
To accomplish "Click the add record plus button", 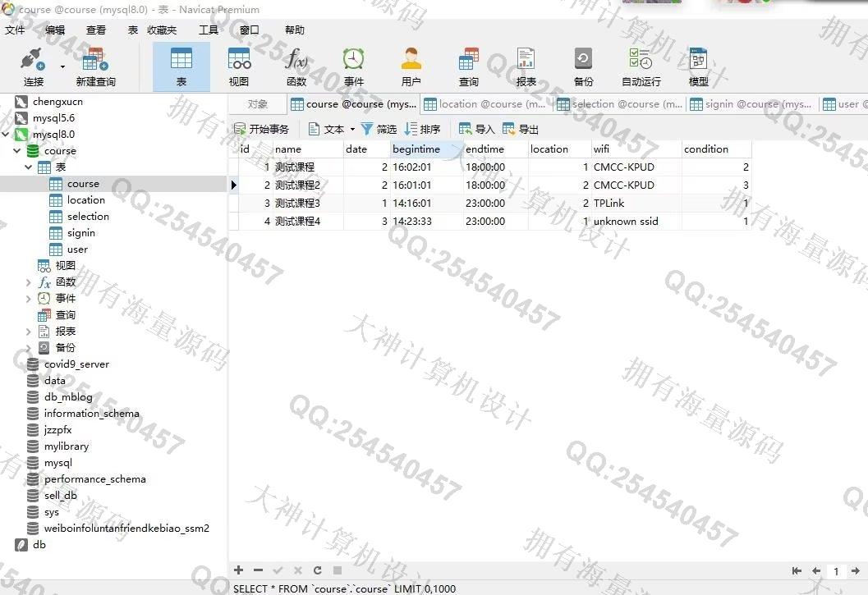I will coord(239,570).
